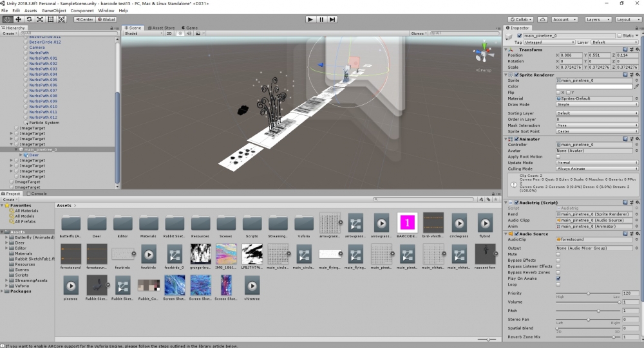
Task: Open the Tag Untagged dropdown
Action: (549, 42)
